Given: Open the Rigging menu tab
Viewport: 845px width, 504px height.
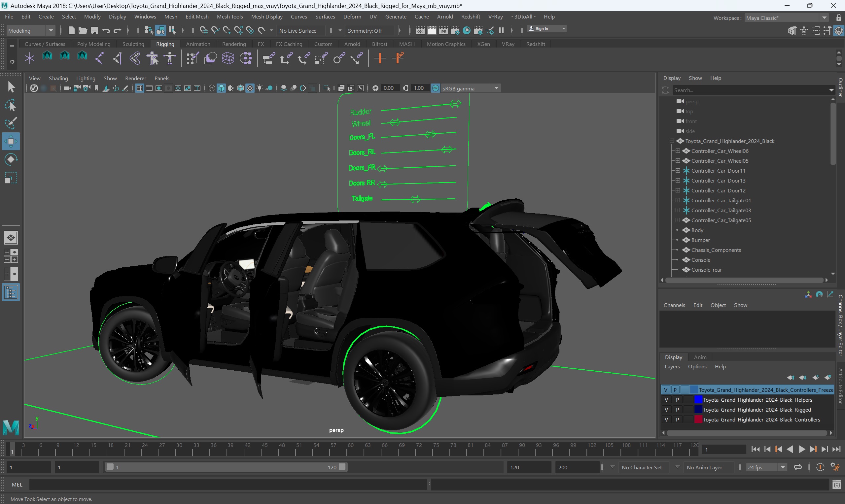Looking at the screenshot, I should 166,44.
